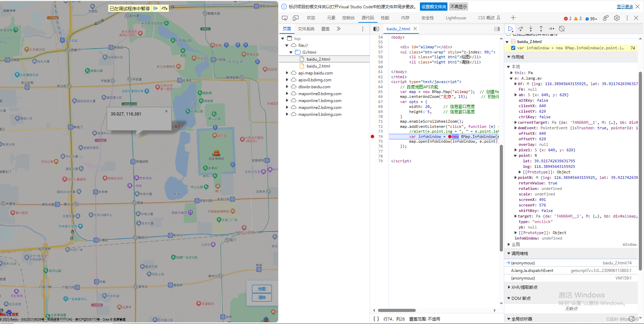Click the 绘图 map button
Viewport: 644px width, 324px height.
[262, 289]
